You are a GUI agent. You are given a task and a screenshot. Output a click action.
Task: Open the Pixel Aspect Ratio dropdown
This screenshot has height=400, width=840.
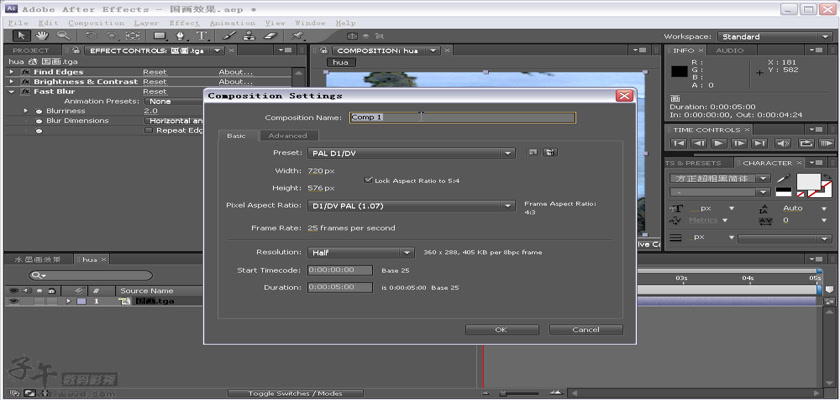tap(411, 206)
